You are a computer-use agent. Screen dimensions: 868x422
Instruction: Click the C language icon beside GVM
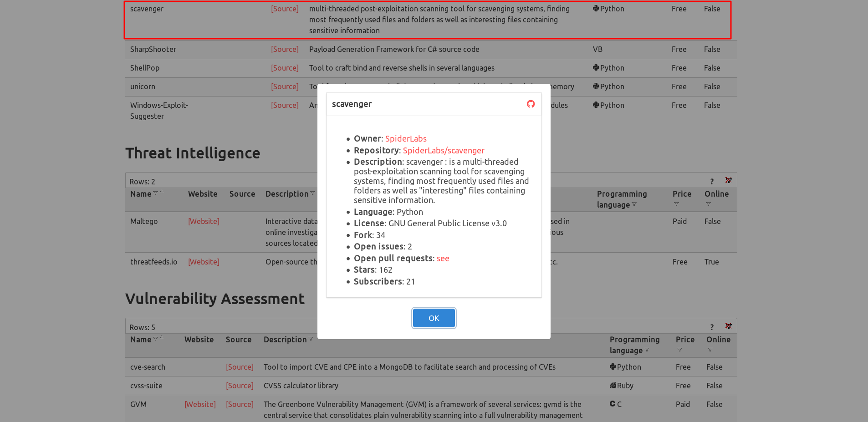[612, 404]
